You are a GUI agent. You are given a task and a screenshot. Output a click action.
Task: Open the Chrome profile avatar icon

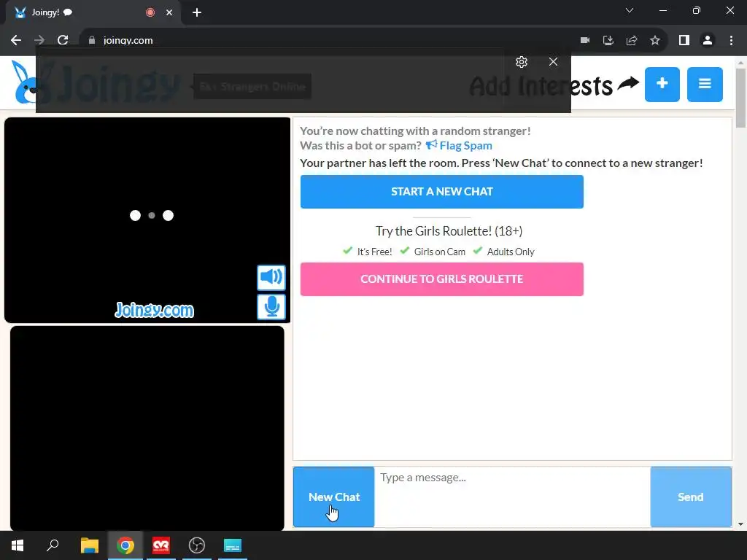pyautogui.click(x=708, y=41)
